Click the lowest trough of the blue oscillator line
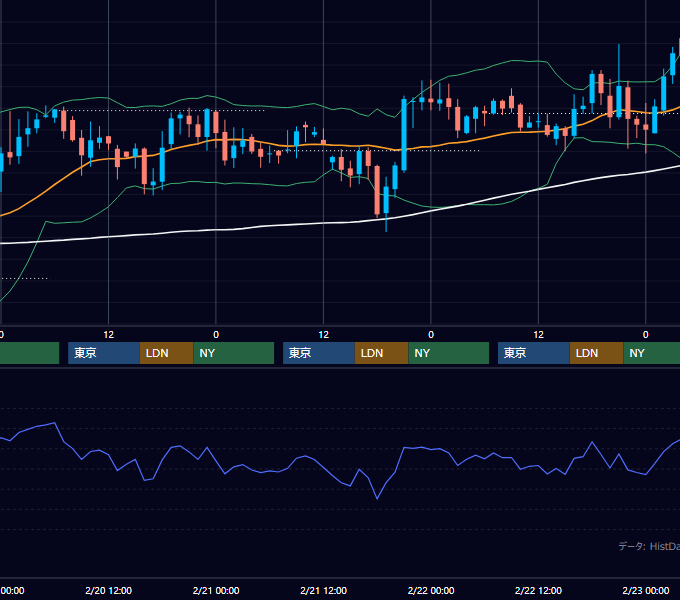This screenshot has width=680, height=600. pyautogui.click(x=377, y=499)
